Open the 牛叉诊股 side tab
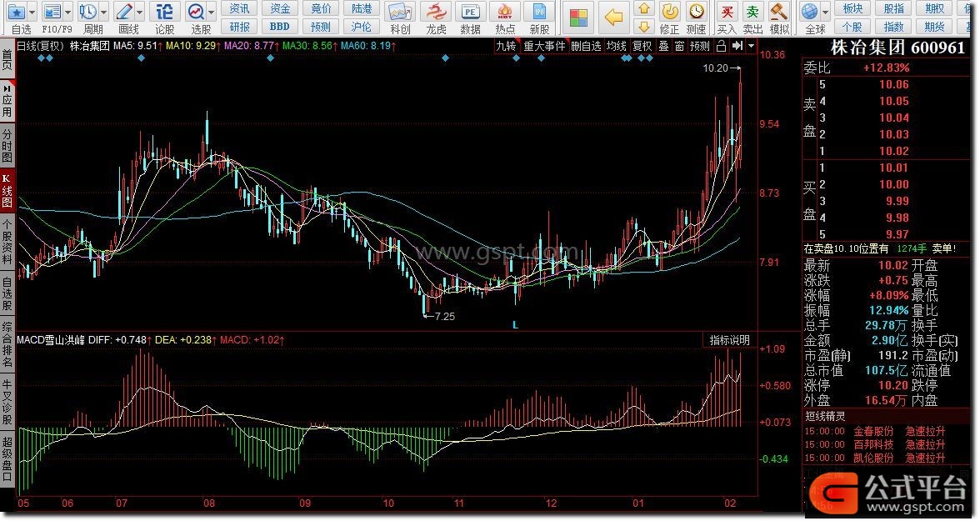Image resolution: width=980 pixels, height=521 pixels. point(7,403)
